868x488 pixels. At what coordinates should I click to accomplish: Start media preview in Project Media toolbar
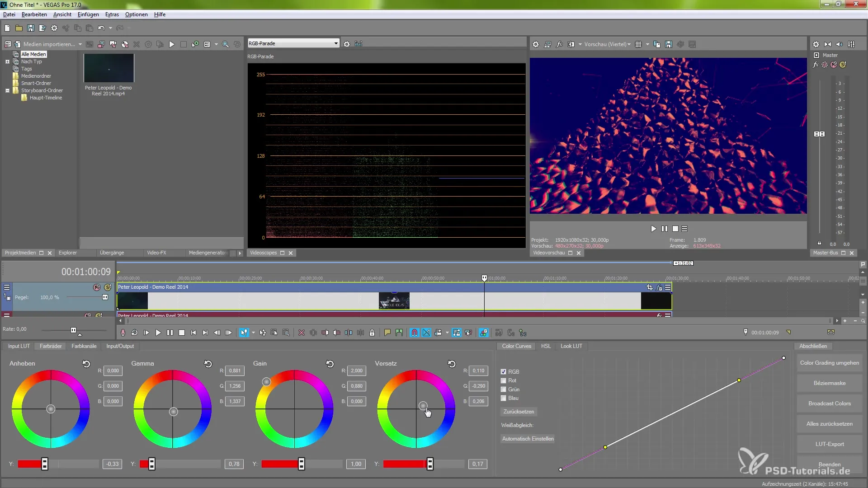click(x=172, y=44)
